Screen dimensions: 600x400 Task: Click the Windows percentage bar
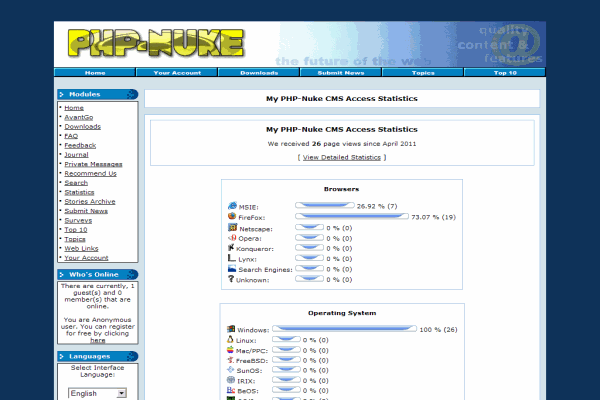click(344, 329)
